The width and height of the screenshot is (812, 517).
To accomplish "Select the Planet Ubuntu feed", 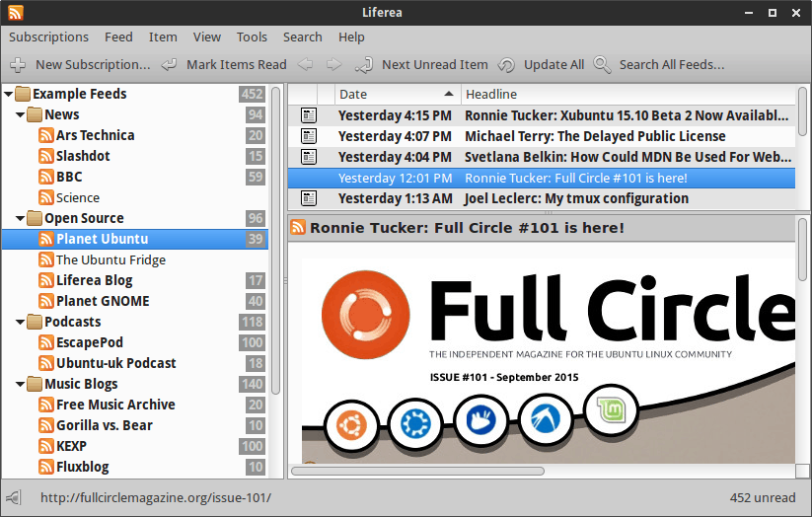I will [135, 240].
